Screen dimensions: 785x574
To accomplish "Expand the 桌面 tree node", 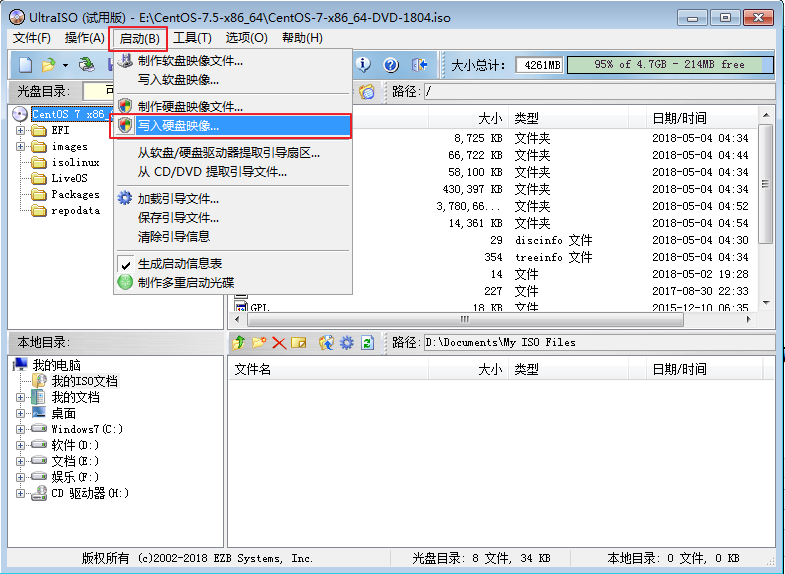I will tap(20, 413).
